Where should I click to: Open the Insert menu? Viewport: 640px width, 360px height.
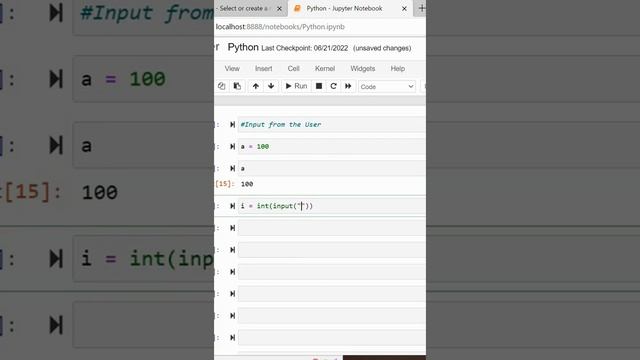coord(264,69)
